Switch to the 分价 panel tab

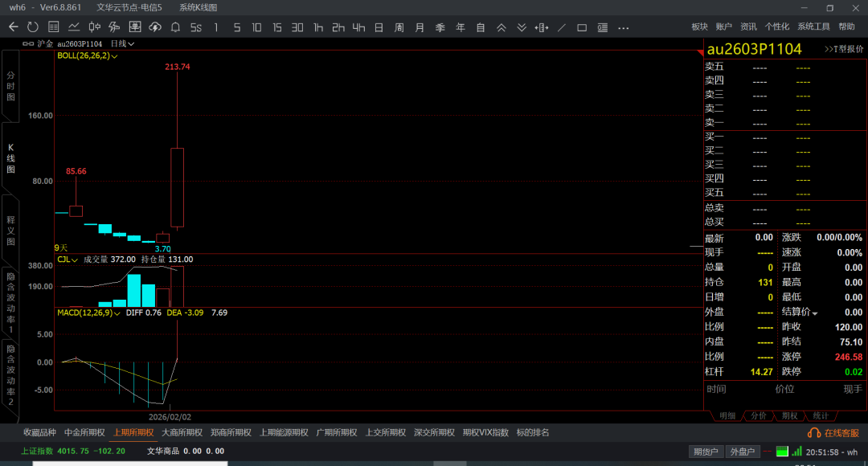click(759, 415)
